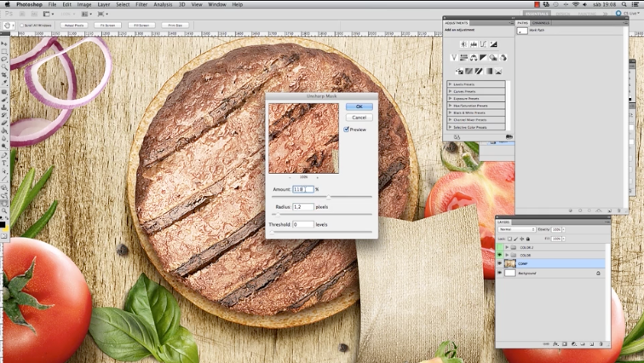This screenshot has height=363, width=644.
Task: Select the Pen tool
Action: click(x=4, y=155)
